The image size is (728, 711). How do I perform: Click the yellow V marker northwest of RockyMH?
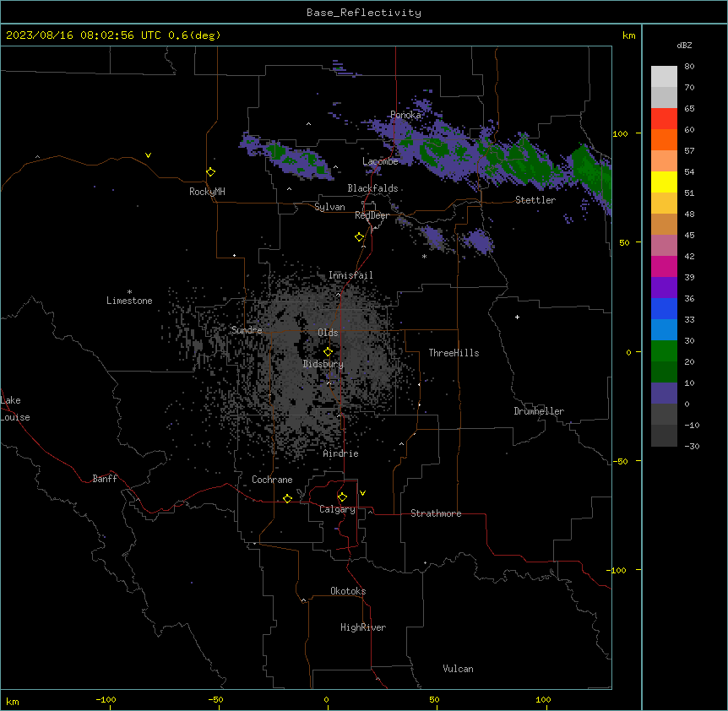(148, 155)
